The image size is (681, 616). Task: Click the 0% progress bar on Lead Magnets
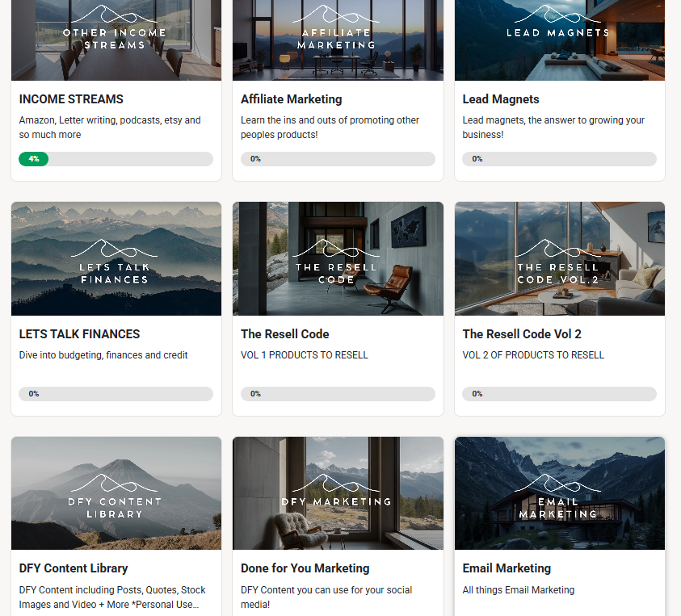tap(559, 159)
